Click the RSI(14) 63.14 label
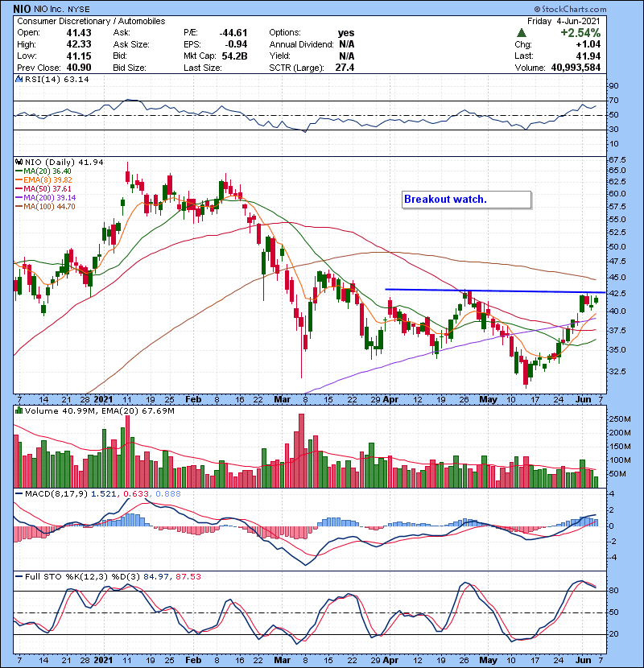 click(x=56, y=79)
